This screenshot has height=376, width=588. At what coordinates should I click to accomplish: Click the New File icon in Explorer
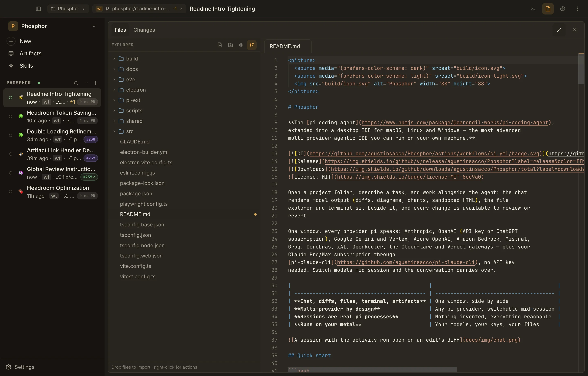(x=220, y=45)
